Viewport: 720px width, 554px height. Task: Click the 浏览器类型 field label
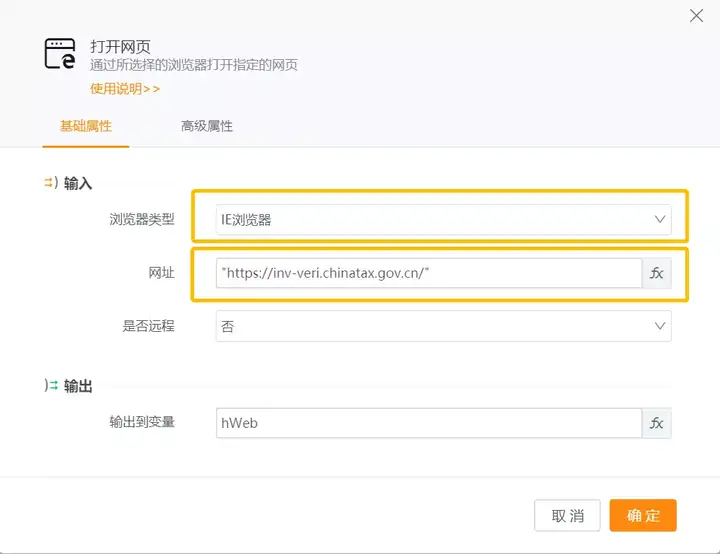(x=142, y=219)
